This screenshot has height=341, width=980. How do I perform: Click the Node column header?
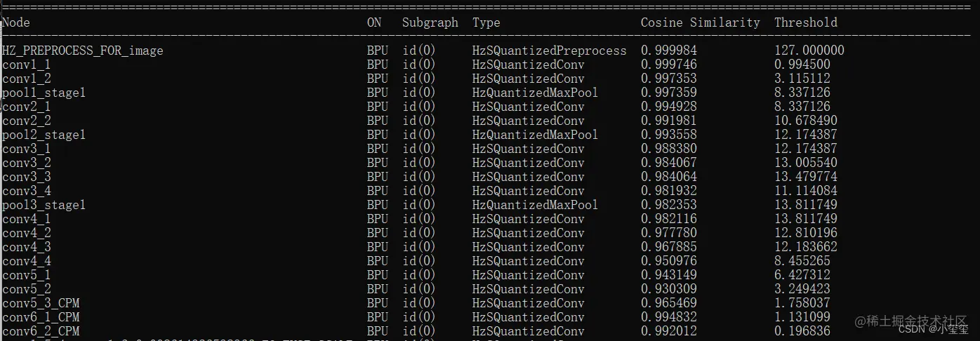[16, 22]
